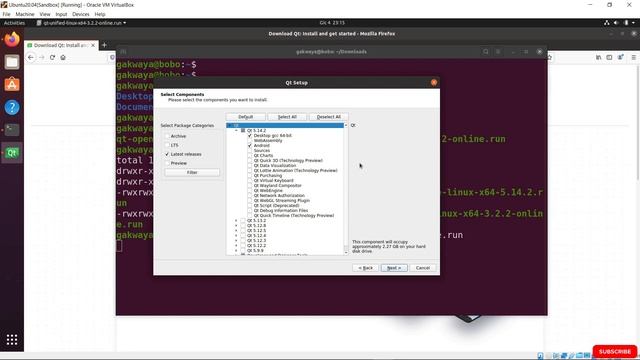640x360 pixels.
Task: Open Firefox library icon
Action: [x=598, y=58]
